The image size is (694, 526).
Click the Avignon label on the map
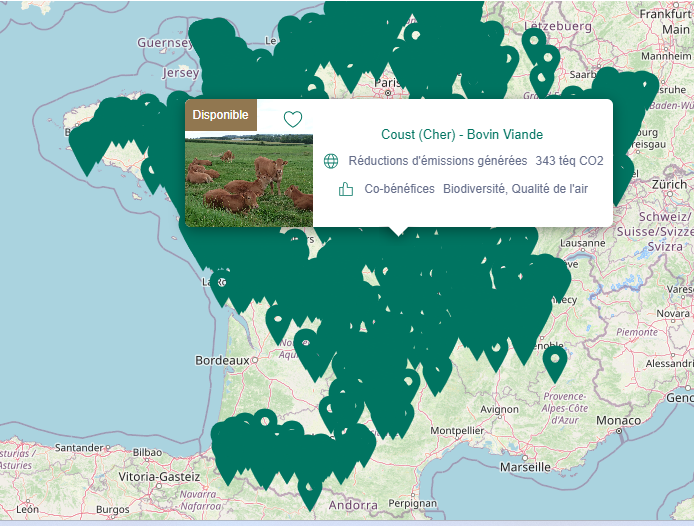click(499, 410)
